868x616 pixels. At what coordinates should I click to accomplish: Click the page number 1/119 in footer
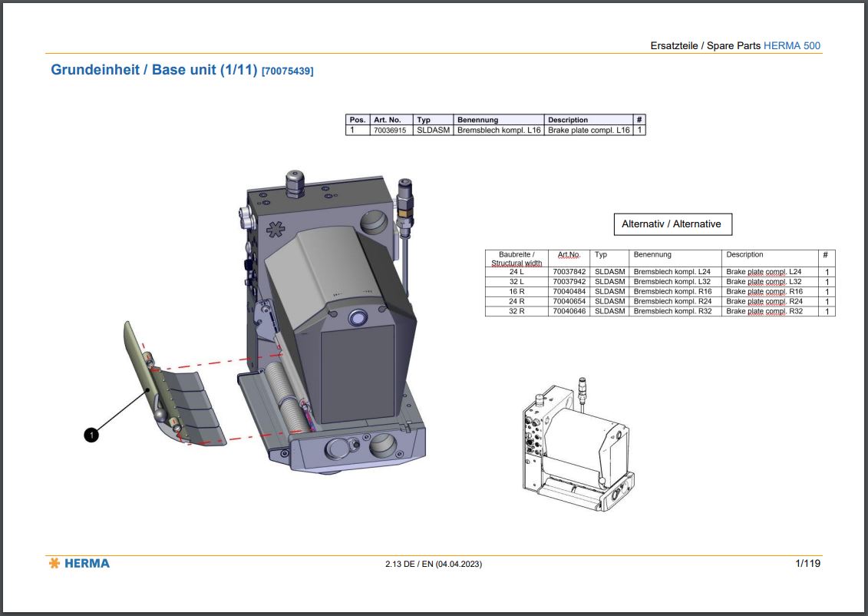(x=808, y=563)
